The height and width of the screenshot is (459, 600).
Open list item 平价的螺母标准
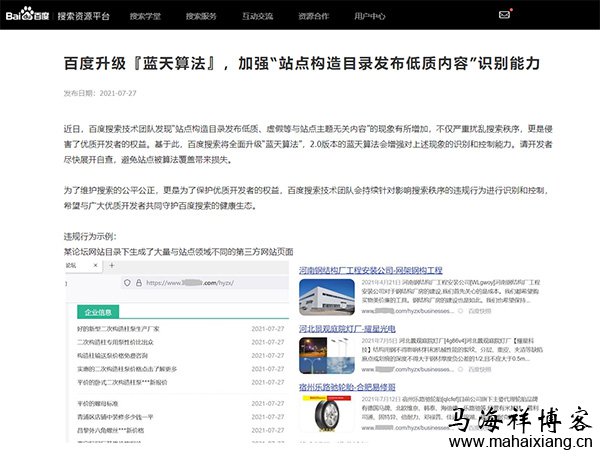click(98, 404)
